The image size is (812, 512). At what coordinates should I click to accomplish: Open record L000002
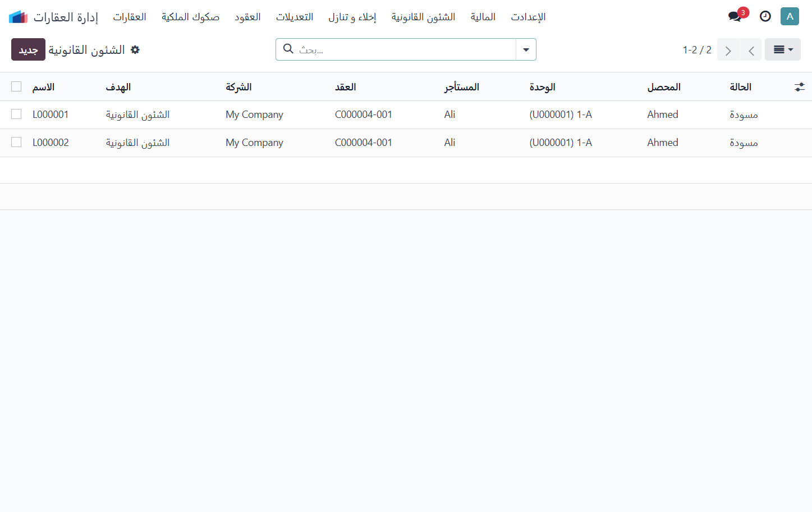[x=51, y=143]
